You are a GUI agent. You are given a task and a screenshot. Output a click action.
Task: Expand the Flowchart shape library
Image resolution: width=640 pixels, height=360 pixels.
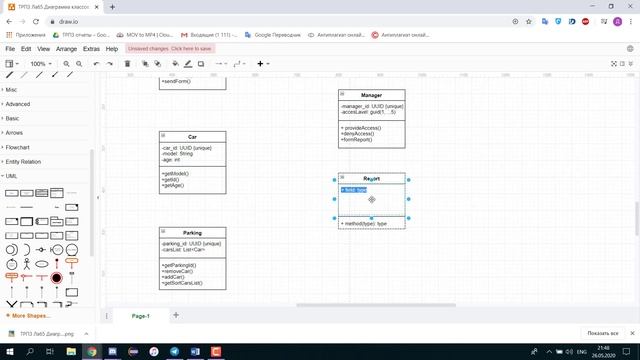click(18, 147)
